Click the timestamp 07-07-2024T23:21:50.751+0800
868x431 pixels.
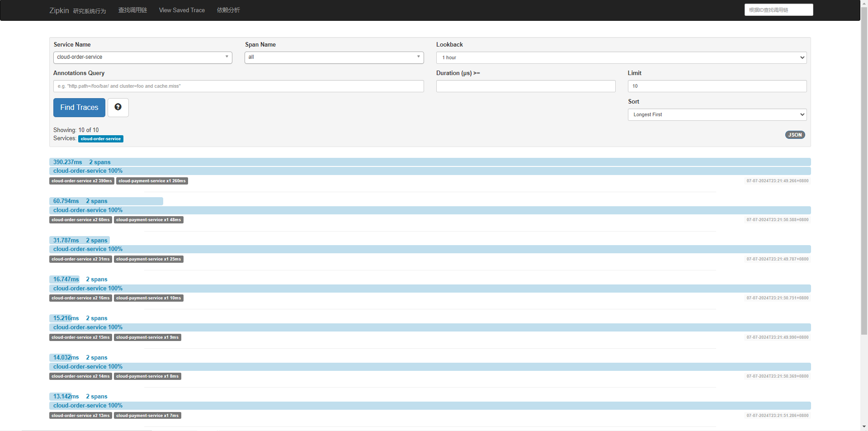[x=778, y=298]
